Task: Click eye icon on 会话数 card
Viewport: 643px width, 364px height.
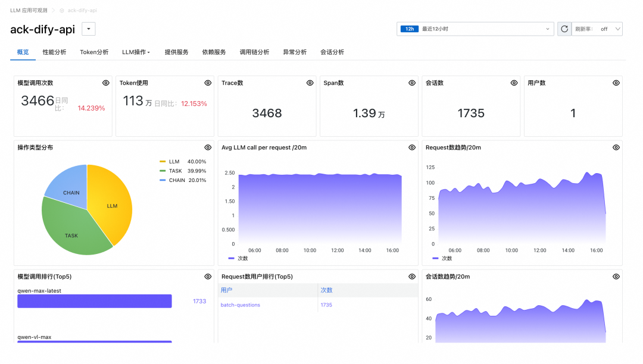Action: 514,83
